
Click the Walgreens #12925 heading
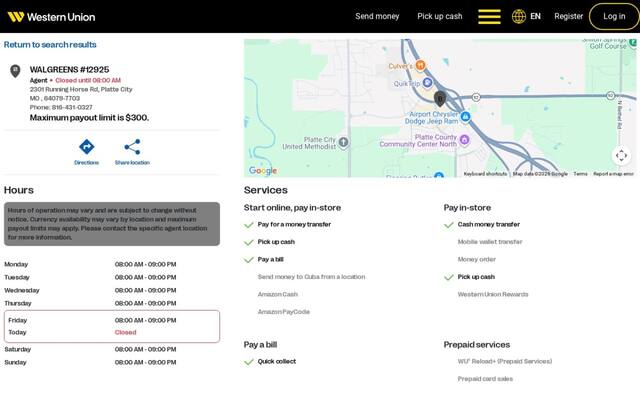tap(69, 69)
